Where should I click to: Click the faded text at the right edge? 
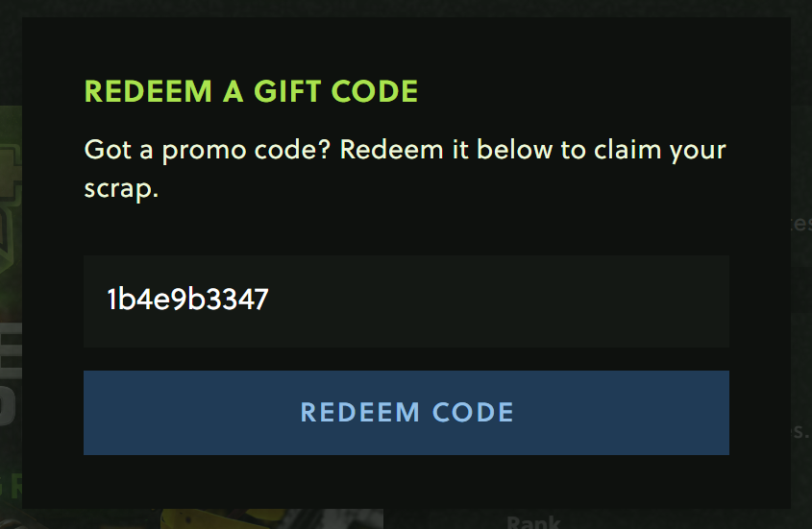pos(801,224)
